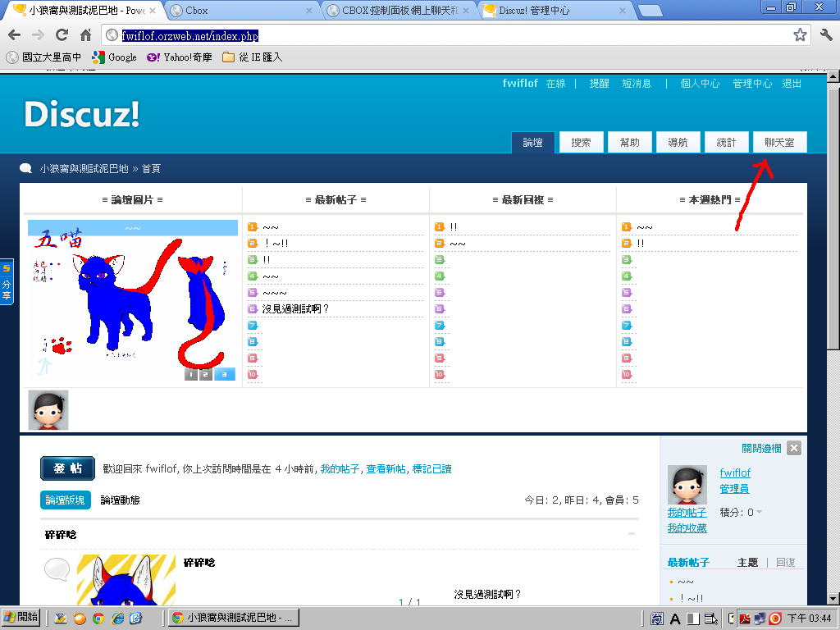Close sidebar with the X icon
The image size is (840, 630).
(794, 449)
